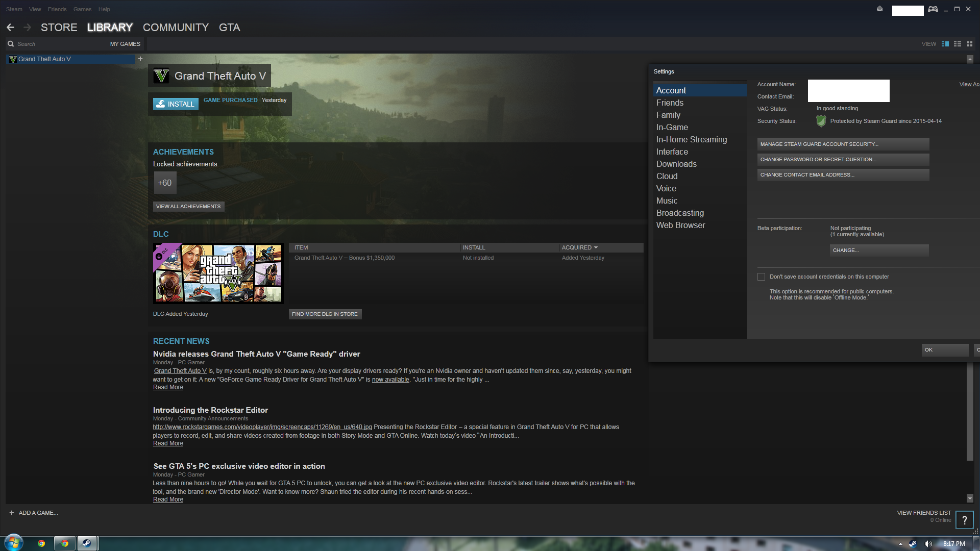Click the Steam Guard shield icon
This screenshot has width=980, height=551.
point(821,121)
